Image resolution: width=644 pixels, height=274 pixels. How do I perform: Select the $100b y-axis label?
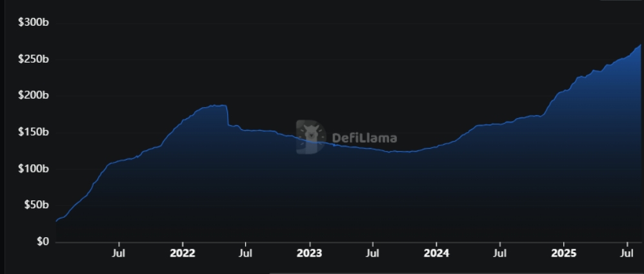point(34,169)
